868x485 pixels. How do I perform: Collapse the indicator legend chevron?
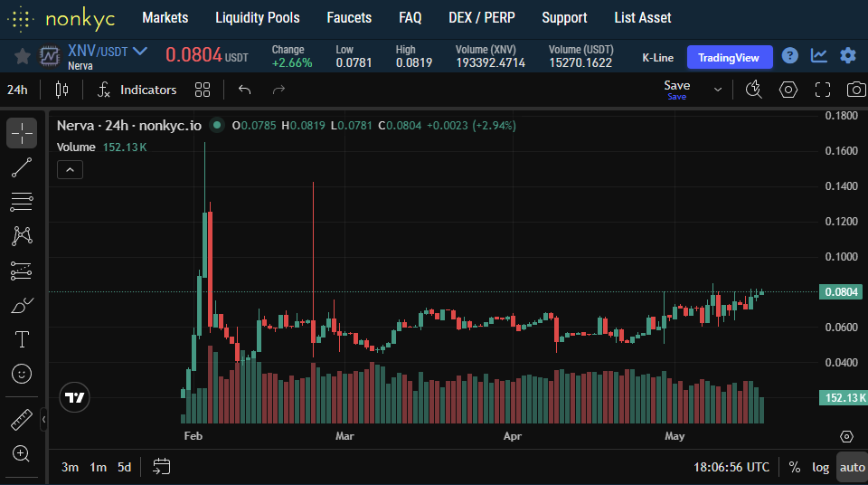[71, 169]
